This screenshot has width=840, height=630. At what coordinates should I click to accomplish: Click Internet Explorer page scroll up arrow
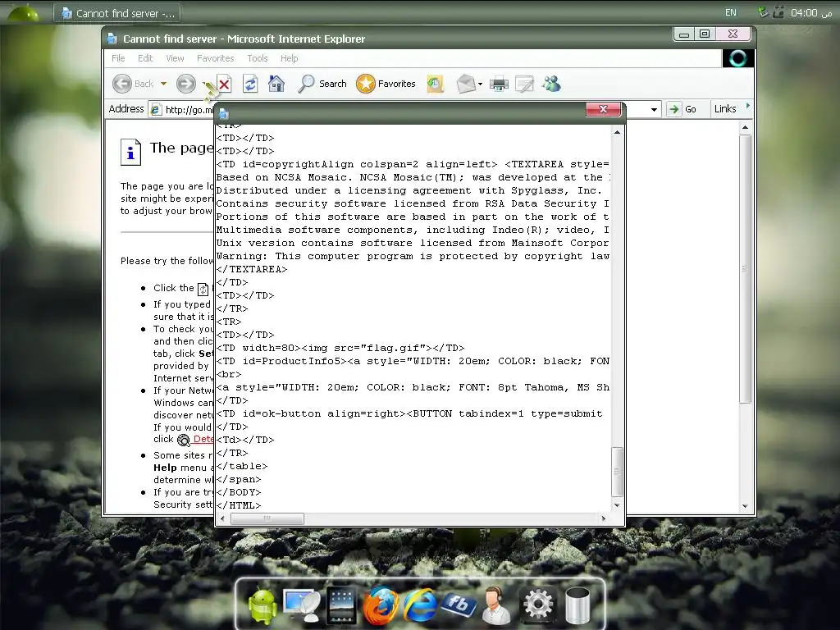745,127
